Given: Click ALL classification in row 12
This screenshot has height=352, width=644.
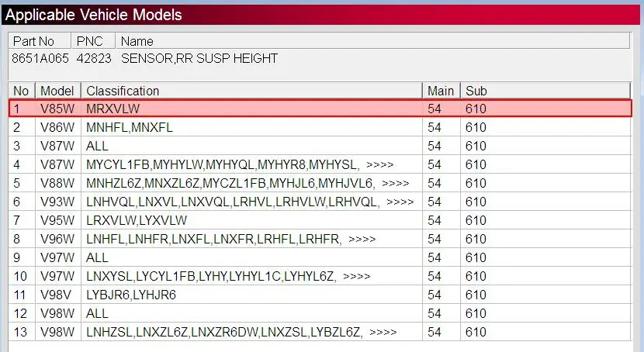Looking at the screenshot, I should [x=97, y=313].
